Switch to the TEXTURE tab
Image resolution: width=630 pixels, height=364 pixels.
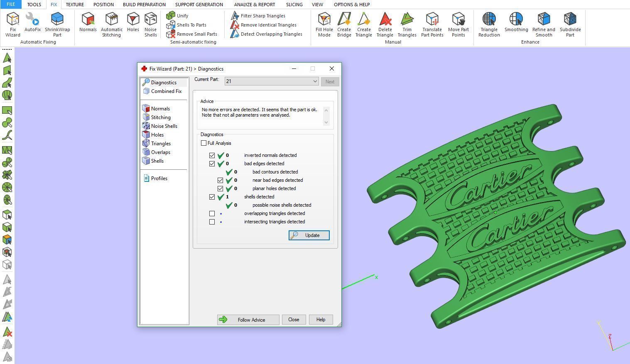75,5
